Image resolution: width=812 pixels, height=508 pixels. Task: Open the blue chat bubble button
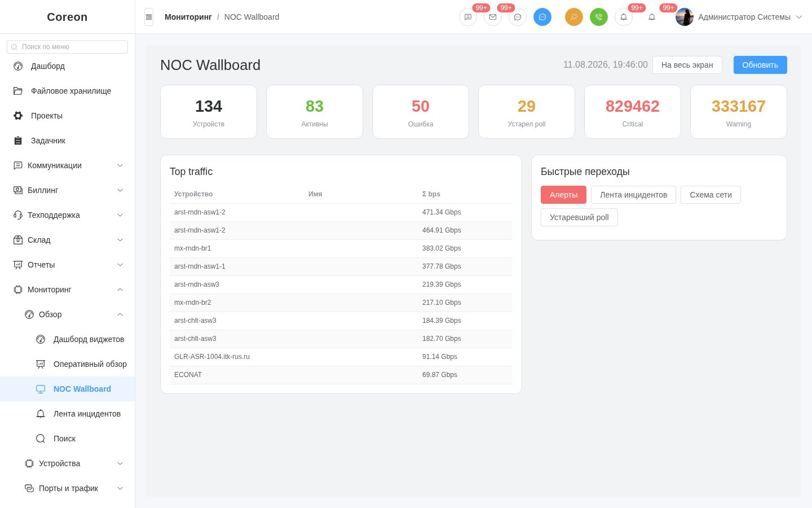[542, 17]
